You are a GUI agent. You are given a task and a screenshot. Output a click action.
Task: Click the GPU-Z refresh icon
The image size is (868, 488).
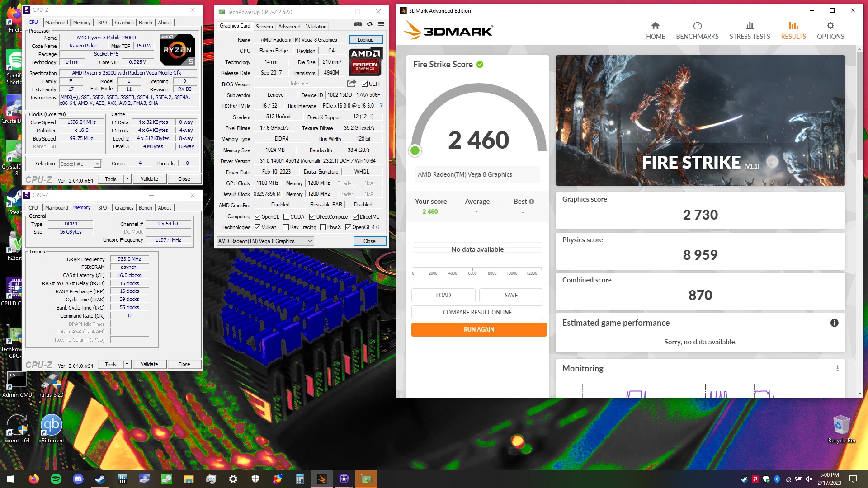[x=370, y=24]
